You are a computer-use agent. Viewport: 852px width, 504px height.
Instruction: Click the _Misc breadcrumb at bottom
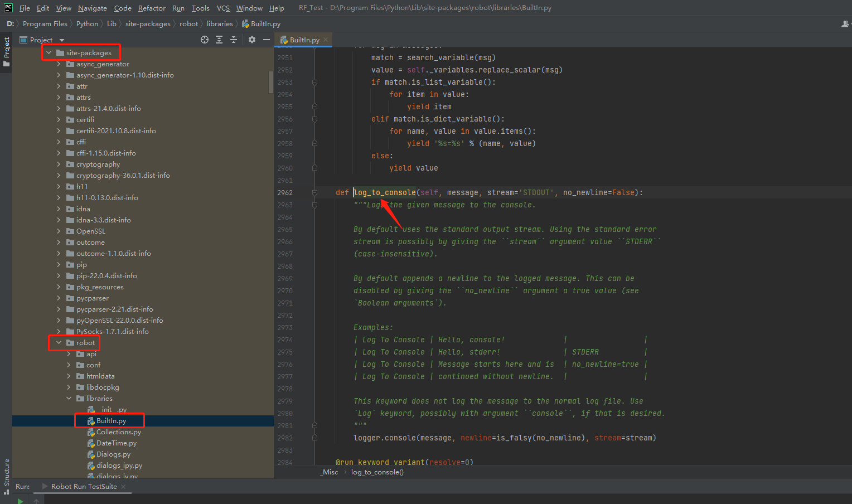[x=329, y=472]
